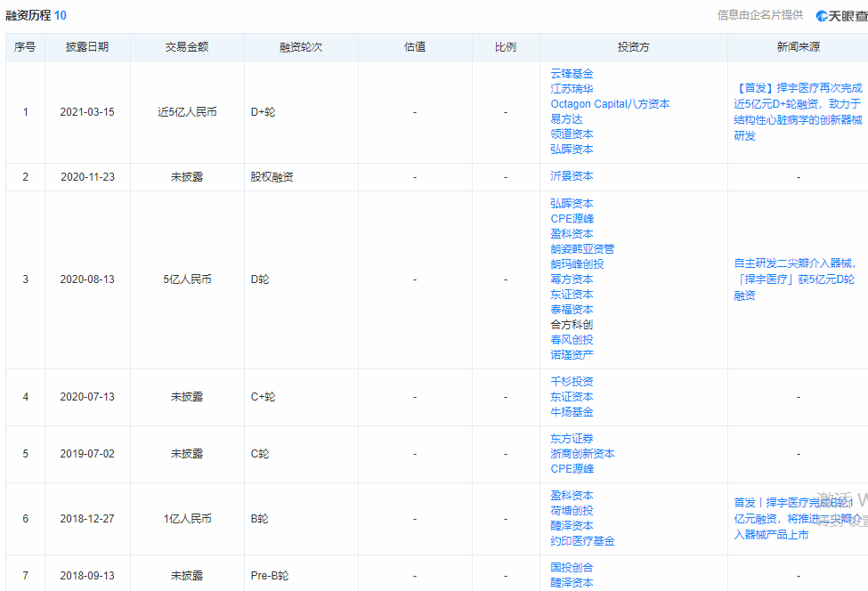
Task: Open investor link 千杉投资
Action: [572, 382]
